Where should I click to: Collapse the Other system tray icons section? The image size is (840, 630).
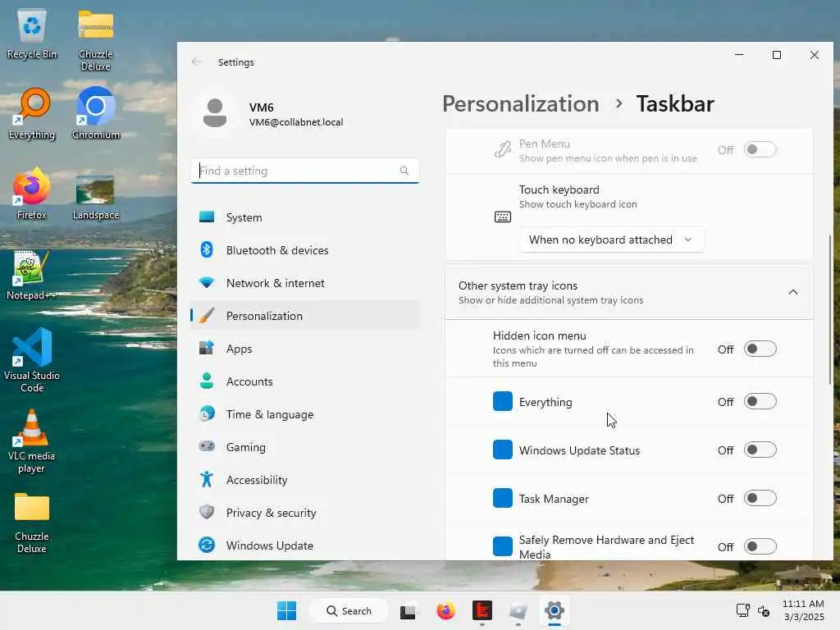coord(793,292)
